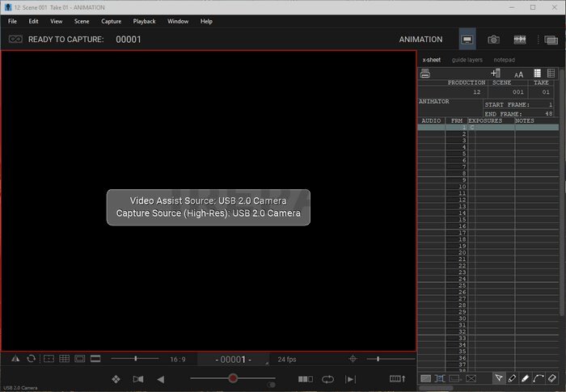Toggle the loop playback button
This screenshot has height=392, width=566.
point(327,378)
